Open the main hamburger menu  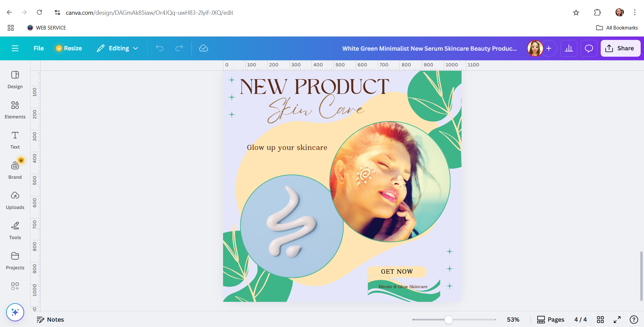[x=15, y=48]
